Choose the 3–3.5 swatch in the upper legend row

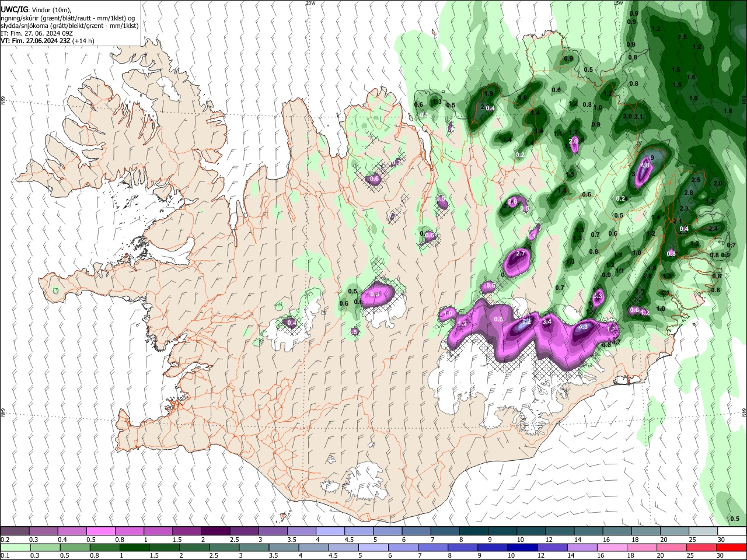click(273, 531)
